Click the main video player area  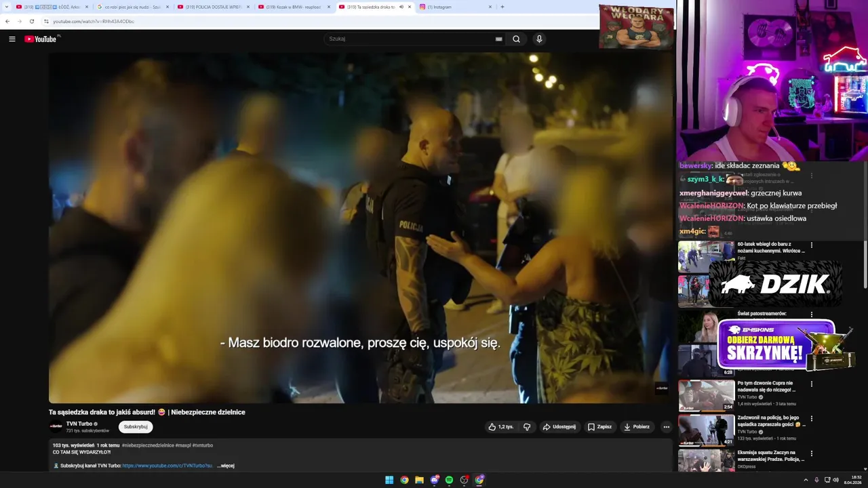pos(359,228)
